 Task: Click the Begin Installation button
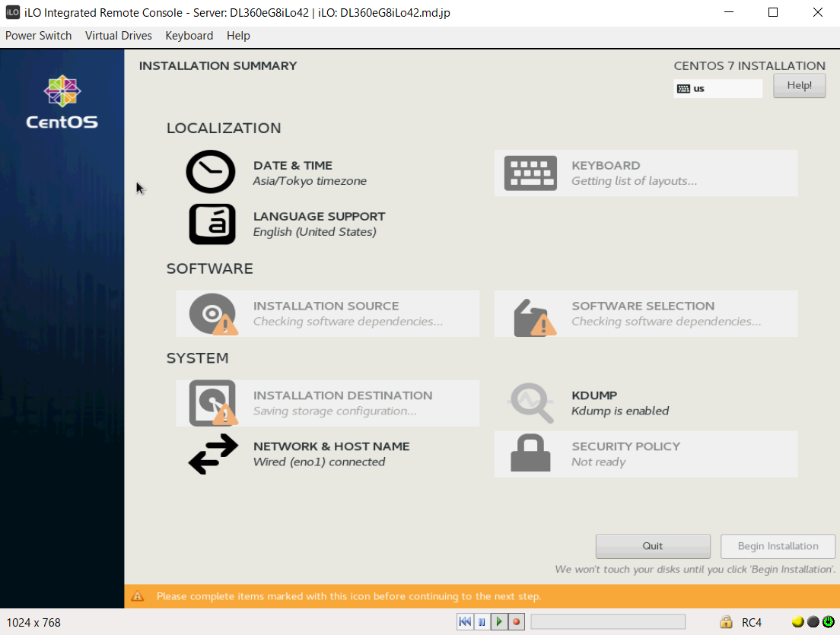[778, 546]
